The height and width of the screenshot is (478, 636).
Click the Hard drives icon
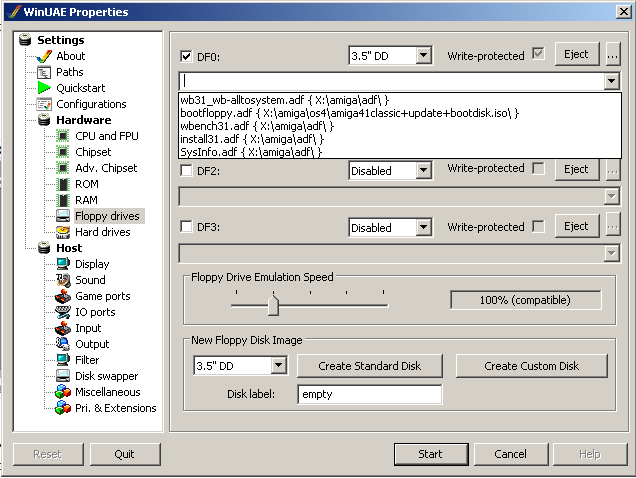62,232
